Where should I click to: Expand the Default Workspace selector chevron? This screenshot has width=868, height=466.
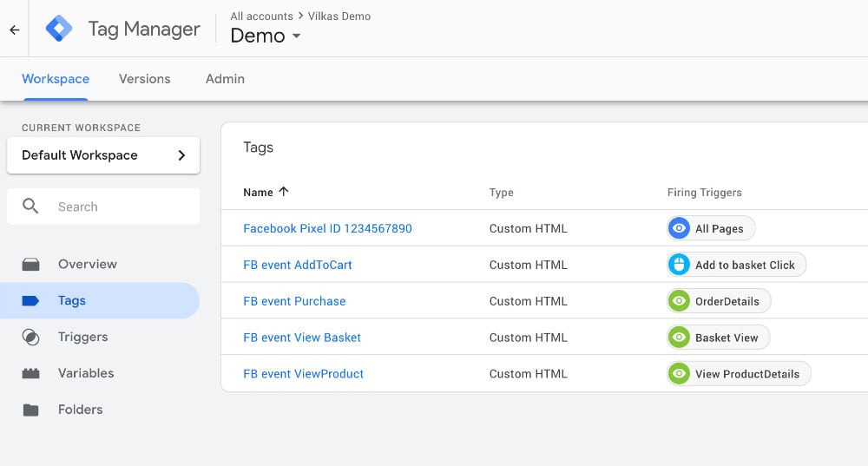point(181,155)
